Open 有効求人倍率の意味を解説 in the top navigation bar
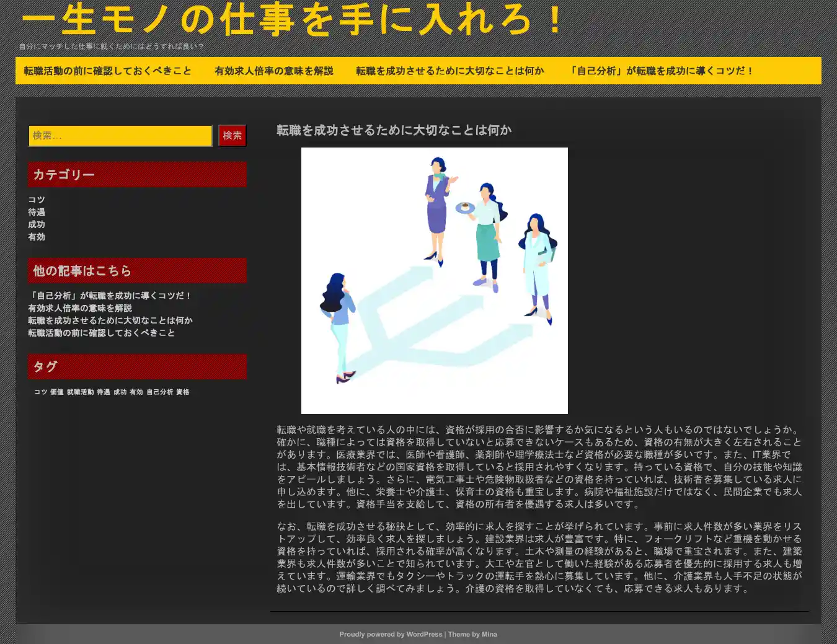The image size is (837, 644). (x=273, y=71)
